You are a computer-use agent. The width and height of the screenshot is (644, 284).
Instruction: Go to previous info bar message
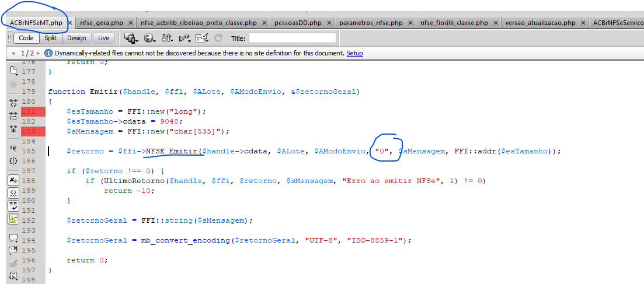coord(13,53)
